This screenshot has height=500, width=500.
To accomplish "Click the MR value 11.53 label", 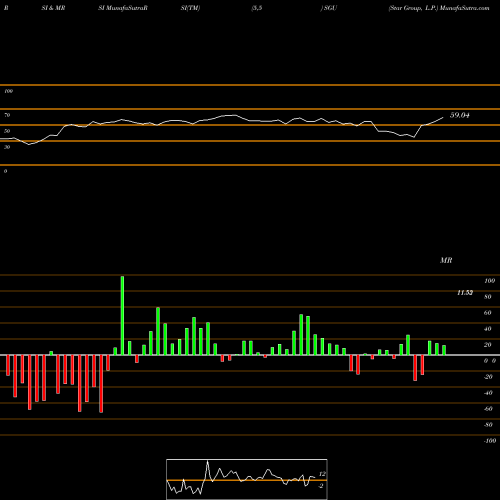I will tap(465, 293).
